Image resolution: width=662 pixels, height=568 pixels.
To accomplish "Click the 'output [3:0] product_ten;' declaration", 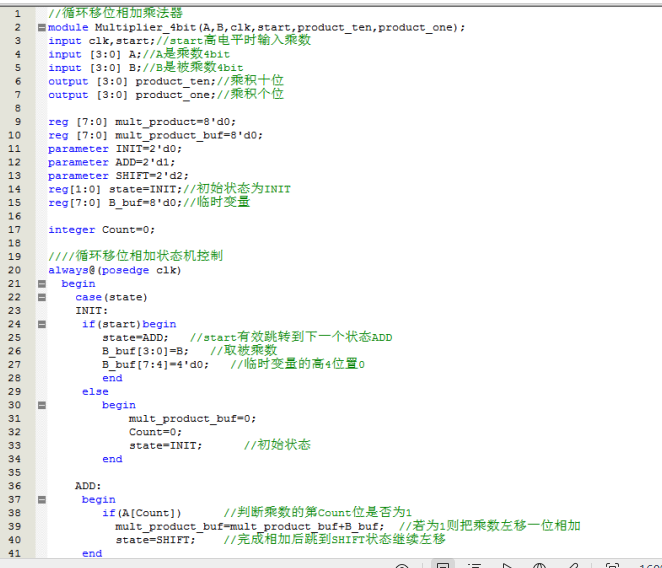I will point(132,82).
